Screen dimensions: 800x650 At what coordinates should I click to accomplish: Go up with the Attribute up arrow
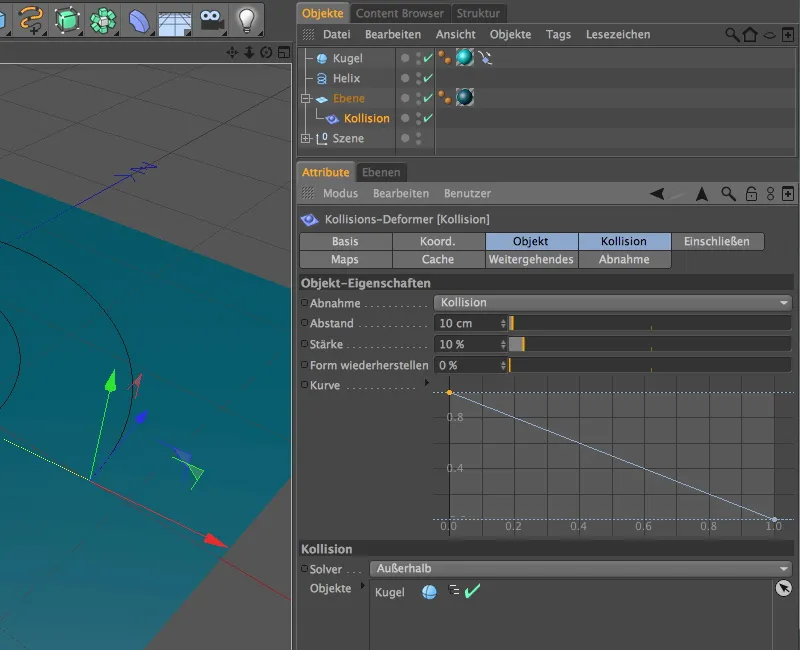pos(702,194)
